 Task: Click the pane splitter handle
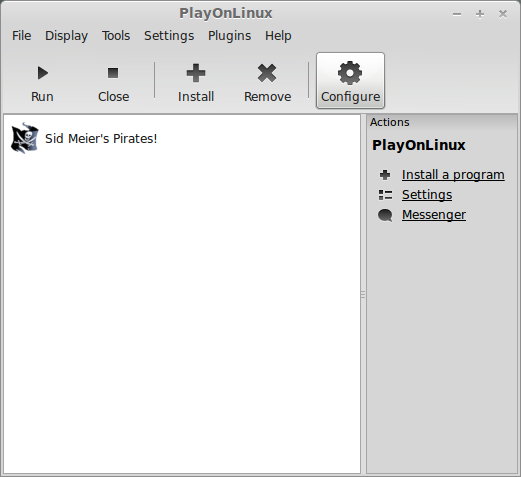click(363, 295)
